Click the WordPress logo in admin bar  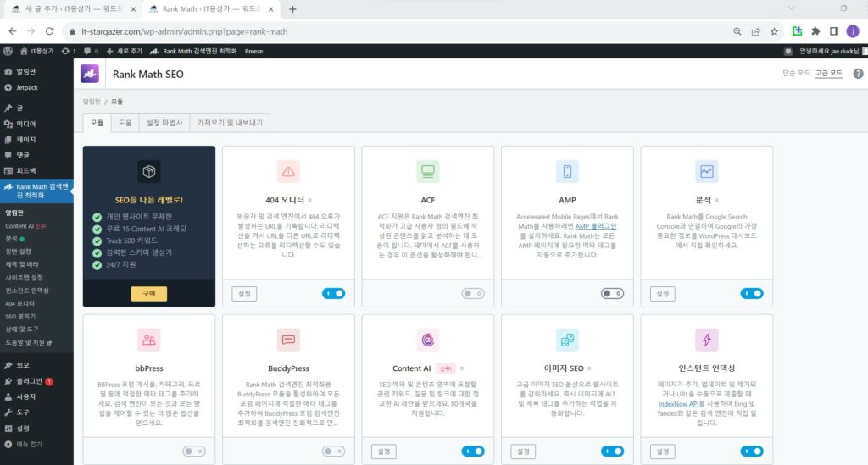(x=8, y=51)
